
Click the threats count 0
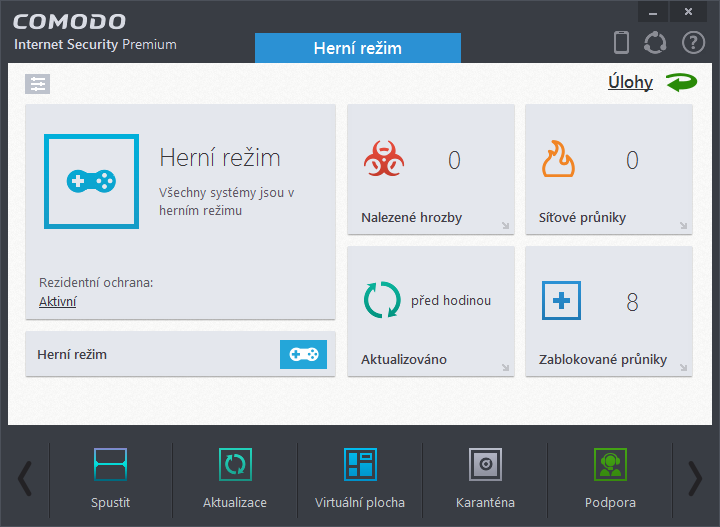coord(454,160)
